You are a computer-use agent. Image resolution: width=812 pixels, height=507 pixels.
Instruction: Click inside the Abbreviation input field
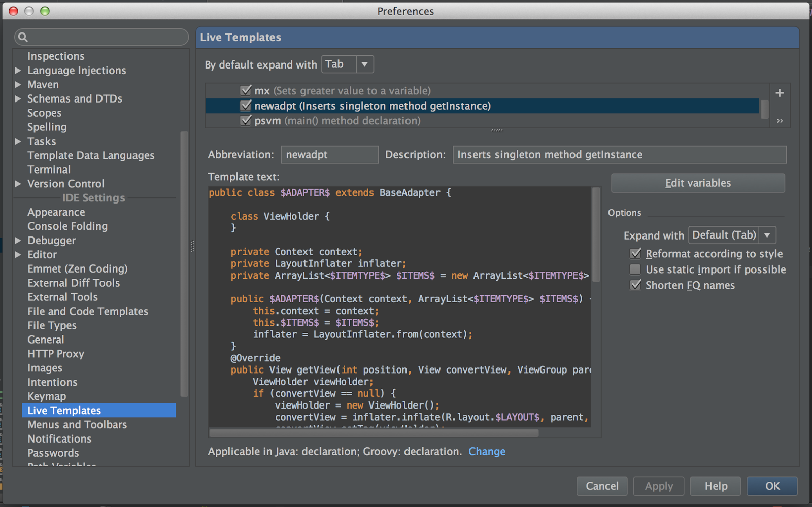[329, 154]
